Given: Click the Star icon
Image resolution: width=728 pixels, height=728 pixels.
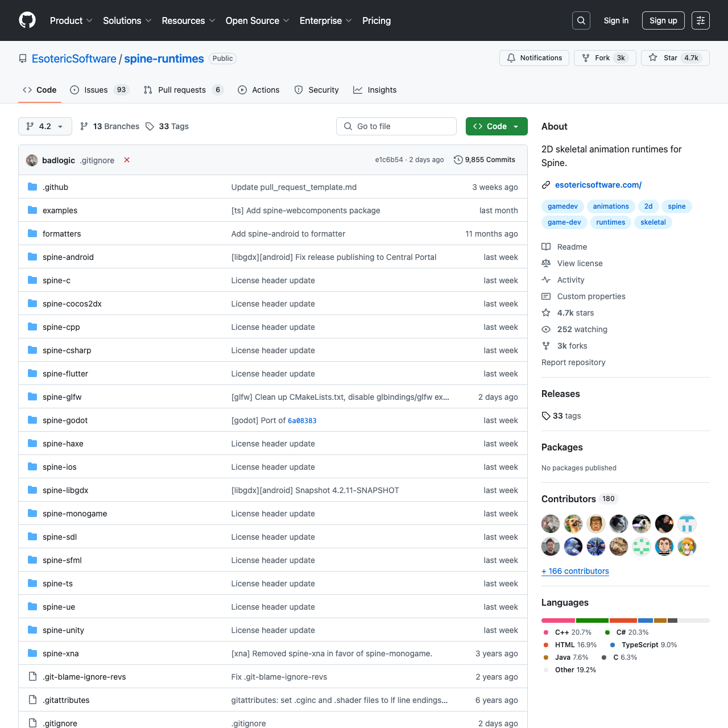Looking at the screenshot, I should point(653,58).
